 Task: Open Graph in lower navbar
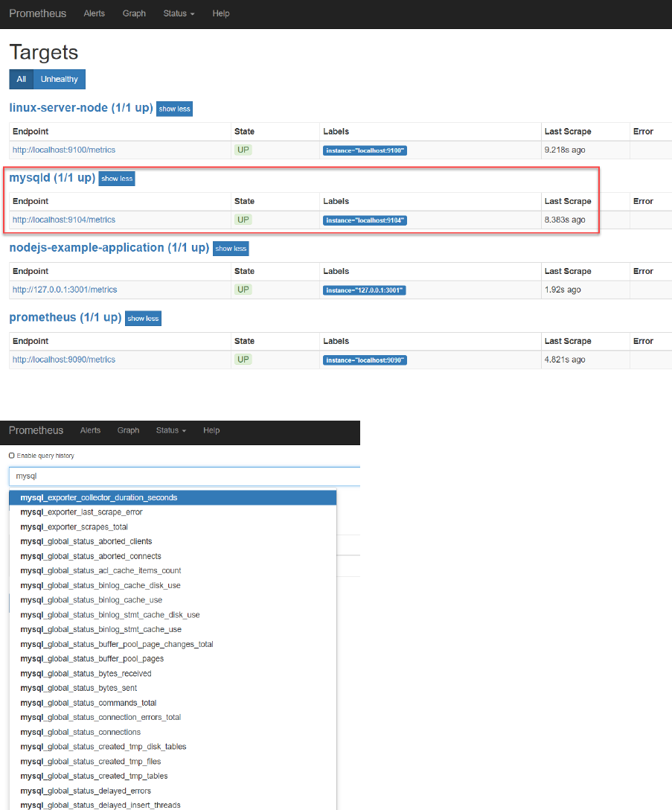(128, 430)
